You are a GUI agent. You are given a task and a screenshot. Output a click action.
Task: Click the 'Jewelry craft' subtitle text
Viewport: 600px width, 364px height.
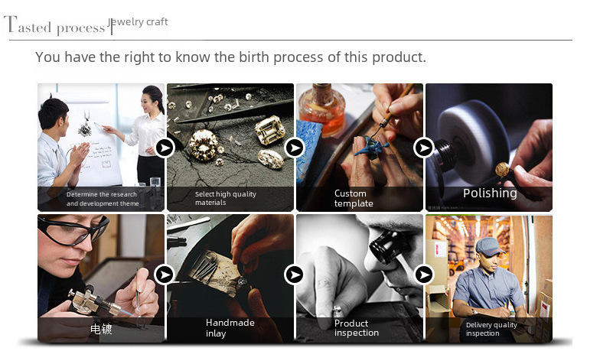pyautogui.click(x=140, y=21)
